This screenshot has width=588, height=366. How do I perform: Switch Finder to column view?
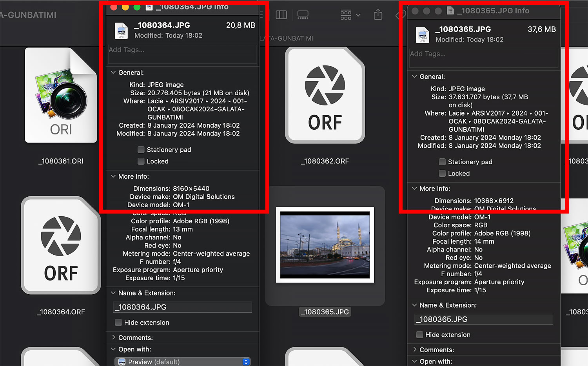tap(281, 15)
